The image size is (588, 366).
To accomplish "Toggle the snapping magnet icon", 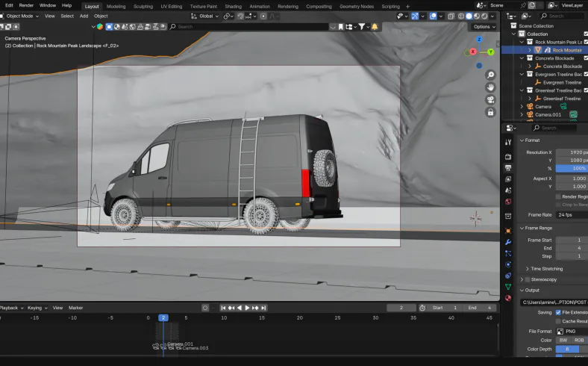I will 240,16.
